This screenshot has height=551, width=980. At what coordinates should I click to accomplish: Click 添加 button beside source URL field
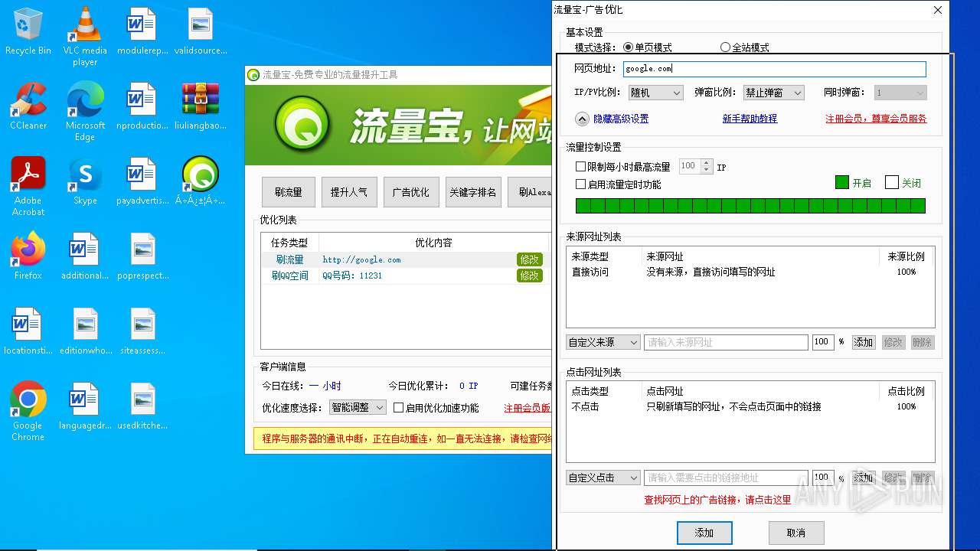(864, 342)
